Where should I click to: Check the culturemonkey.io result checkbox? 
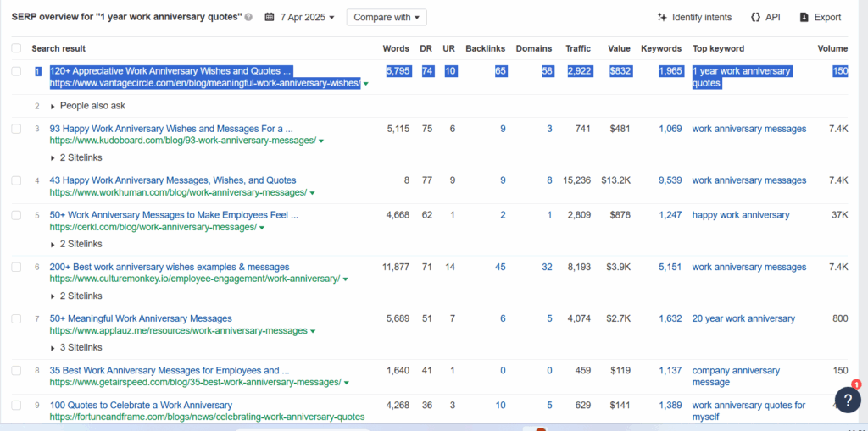(17, 268)
